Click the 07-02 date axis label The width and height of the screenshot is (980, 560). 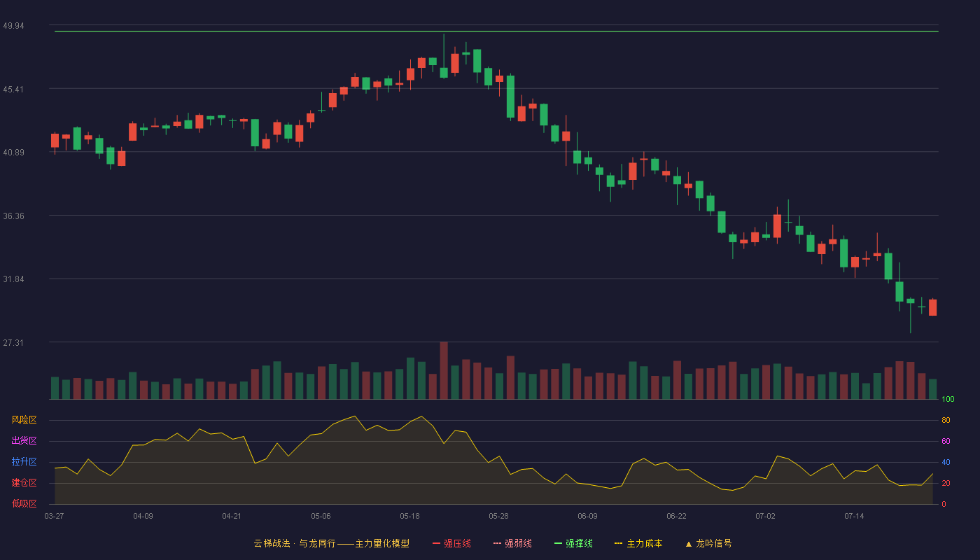coord(765,516)
